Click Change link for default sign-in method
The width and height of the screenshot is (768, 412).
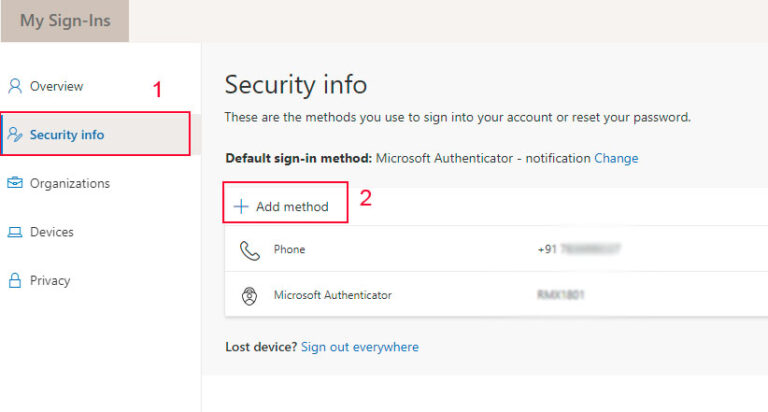coord(616,158)
